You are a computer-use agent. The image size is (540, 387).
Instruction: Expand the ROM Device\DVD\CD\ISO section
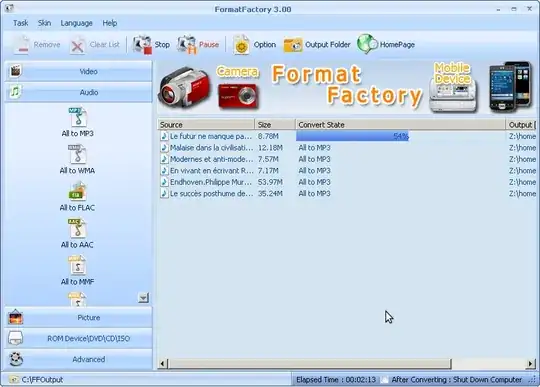click(78, 338)
